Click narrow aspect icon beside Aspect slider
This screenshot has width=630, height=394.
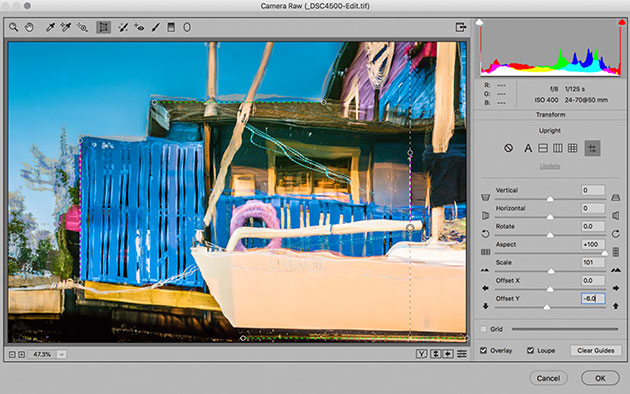616,252
